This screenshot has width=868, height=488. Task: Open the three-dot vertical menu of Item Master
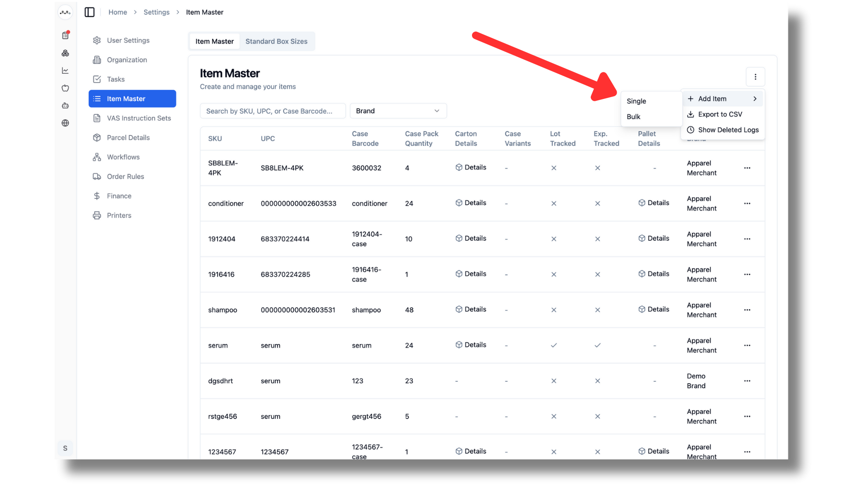[755, 77]
